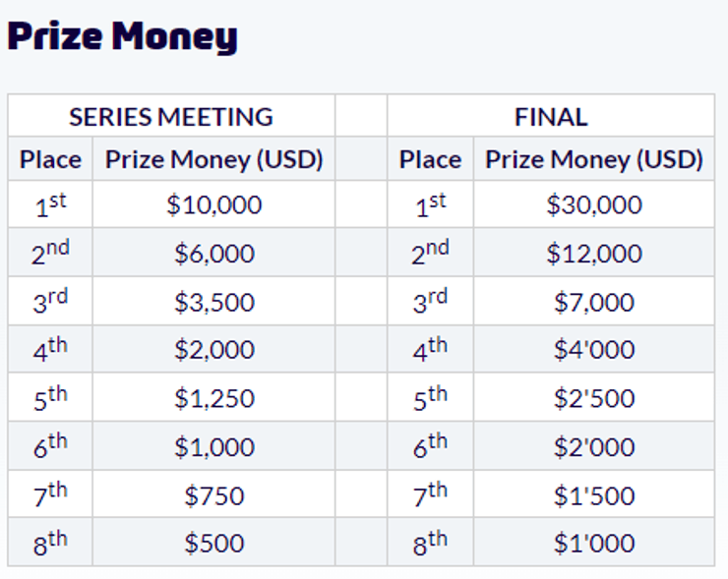Click the $30,000 final first prize
This screenshot has width=728, height=579.
click(594, 204)
